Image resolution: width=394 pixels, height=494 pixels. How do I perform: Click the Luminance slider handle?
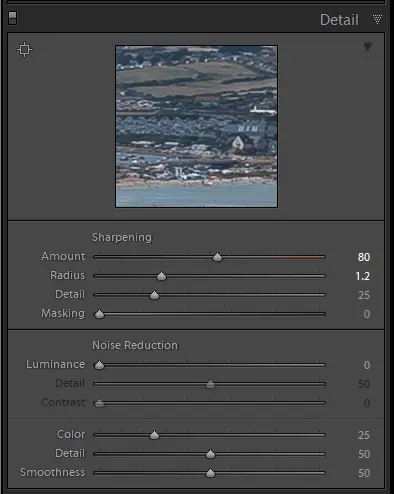(99, 365)
